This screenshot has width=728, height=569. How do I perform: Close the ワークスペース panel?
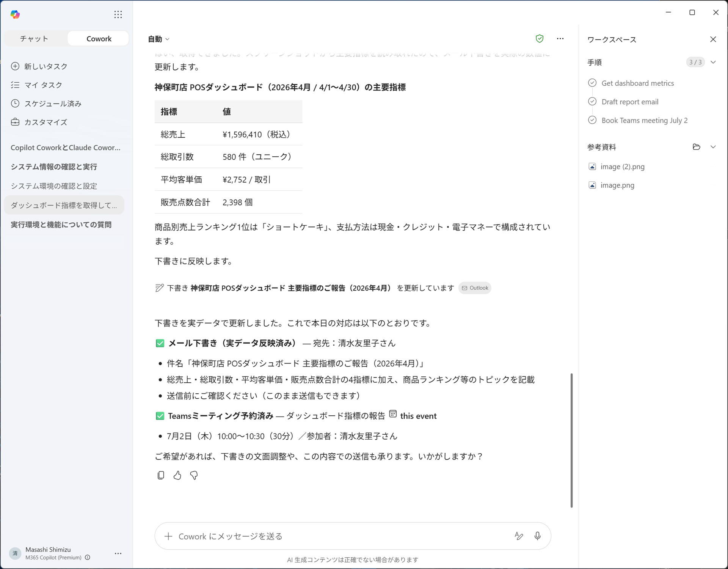click(713, 39)
